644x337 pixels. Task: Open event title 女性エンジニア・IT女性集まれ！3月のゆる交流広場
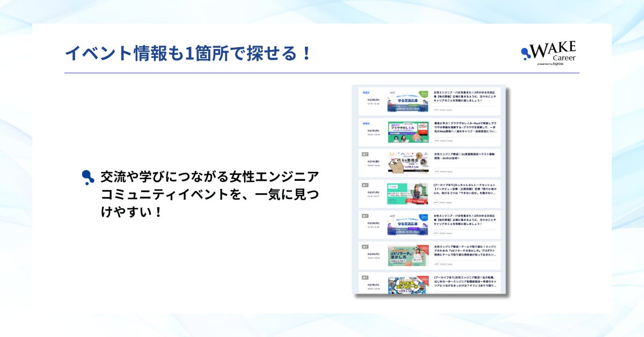click(465, 96)
